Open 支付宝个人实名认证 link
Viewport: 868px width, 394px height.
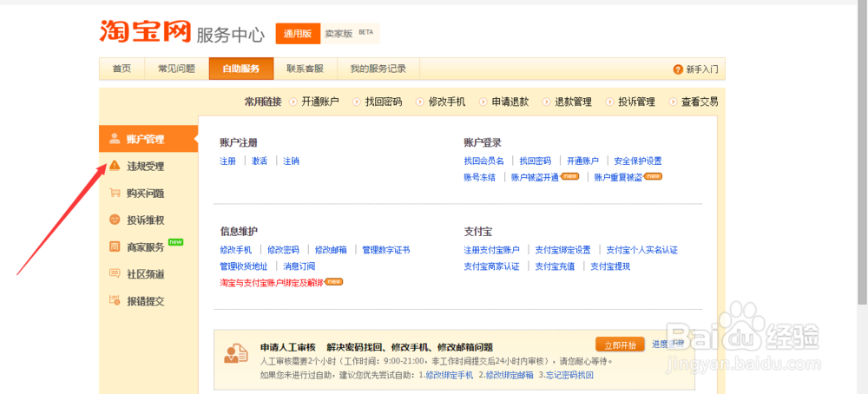tap(642, 250)
